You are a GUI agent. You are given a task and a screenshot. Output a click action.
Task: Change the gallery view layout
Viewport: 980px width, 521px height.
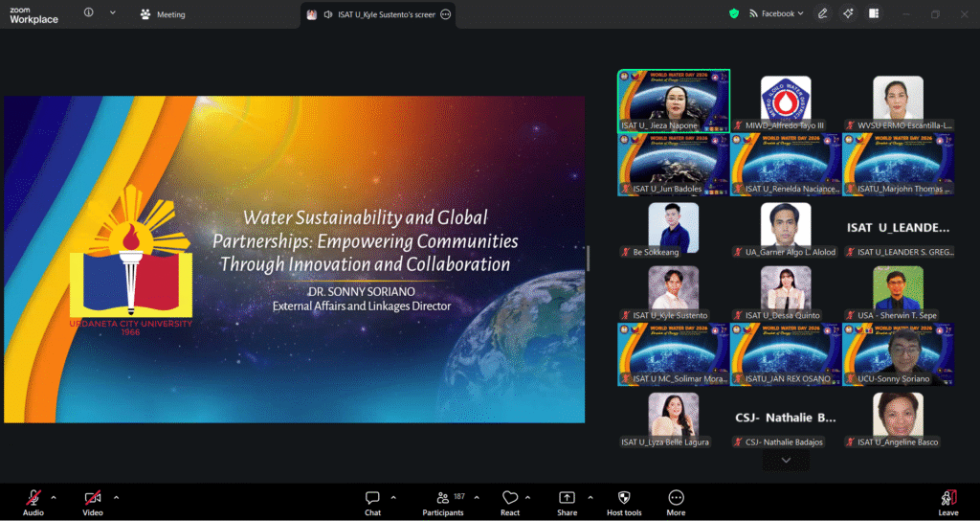pos(874,13)
